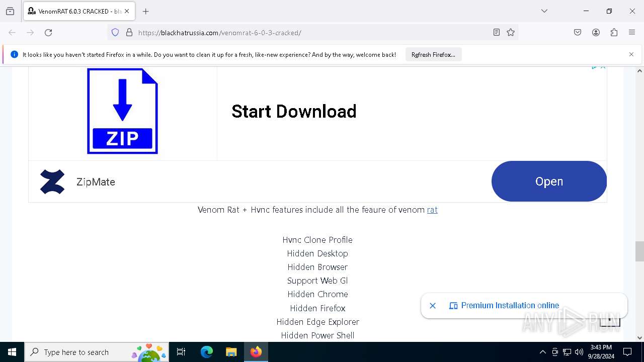Select the VenomRAT 6.0.3 CRACKED tab
The height and width of the screenshot is (362, 644).
click(79, 11)
